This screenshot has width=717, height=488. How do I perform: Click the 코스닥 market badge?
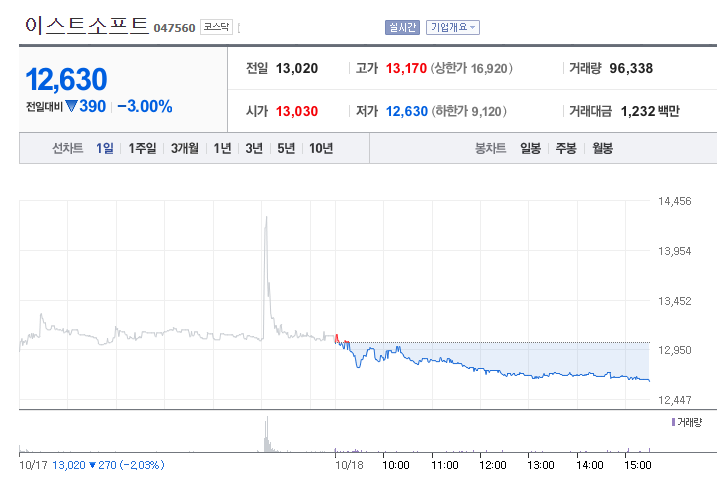pos(216,27)
